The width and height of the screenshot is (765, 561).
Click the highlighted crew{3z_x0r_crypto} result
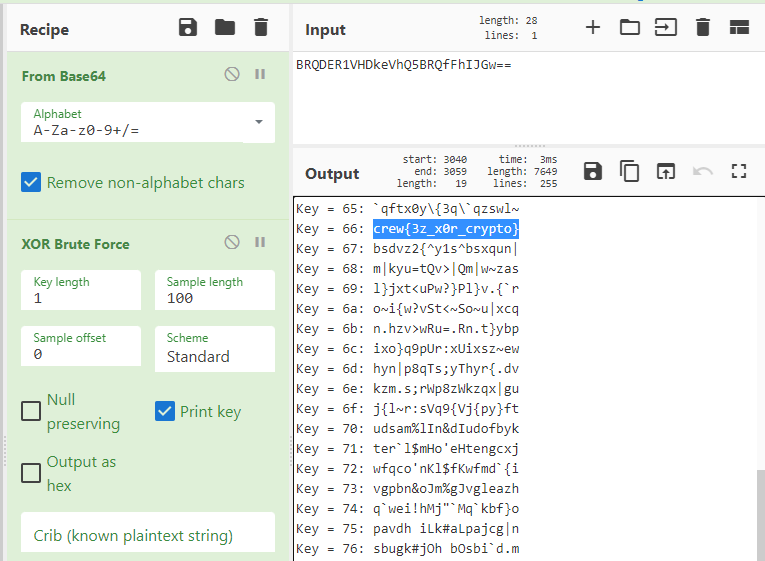(445, 229)
